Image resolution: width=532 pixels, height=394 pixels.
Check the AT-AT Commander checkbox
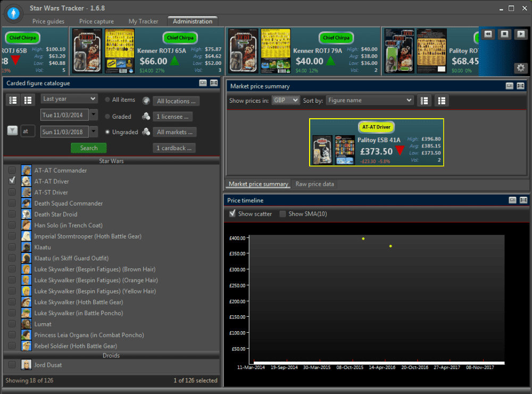coord(12,170)
